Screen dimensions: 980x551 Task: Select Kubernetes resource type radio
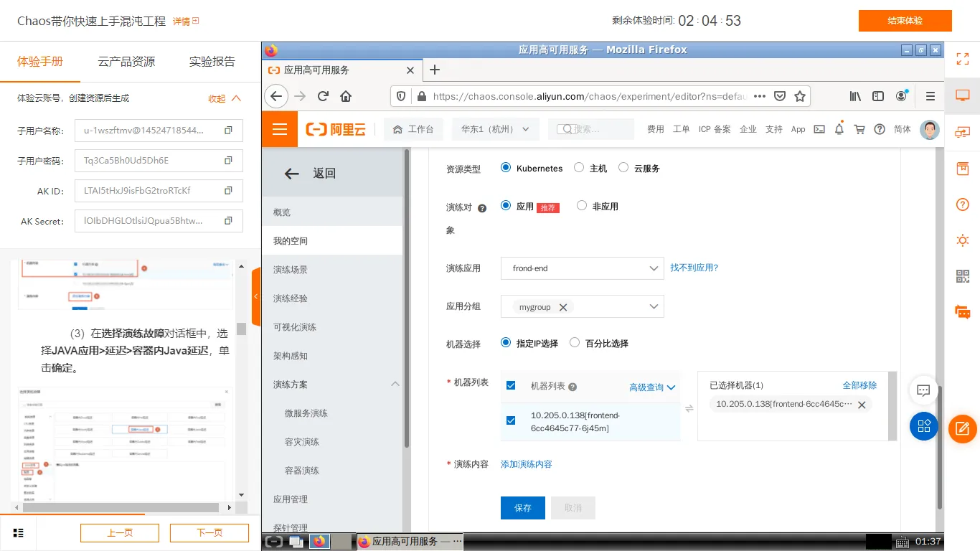point(506,167)
